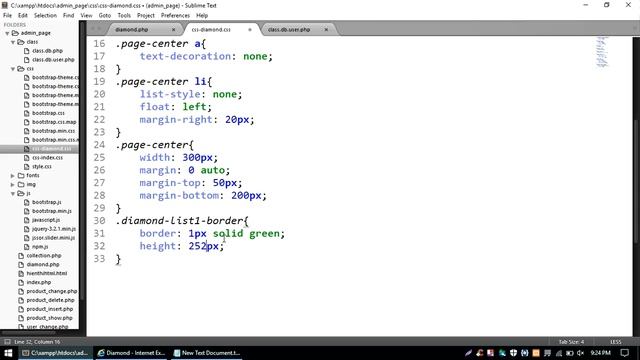The height and width of the screenshot is (360, 640).
Task: Open npm.js file
Action: tap(40, 247)
